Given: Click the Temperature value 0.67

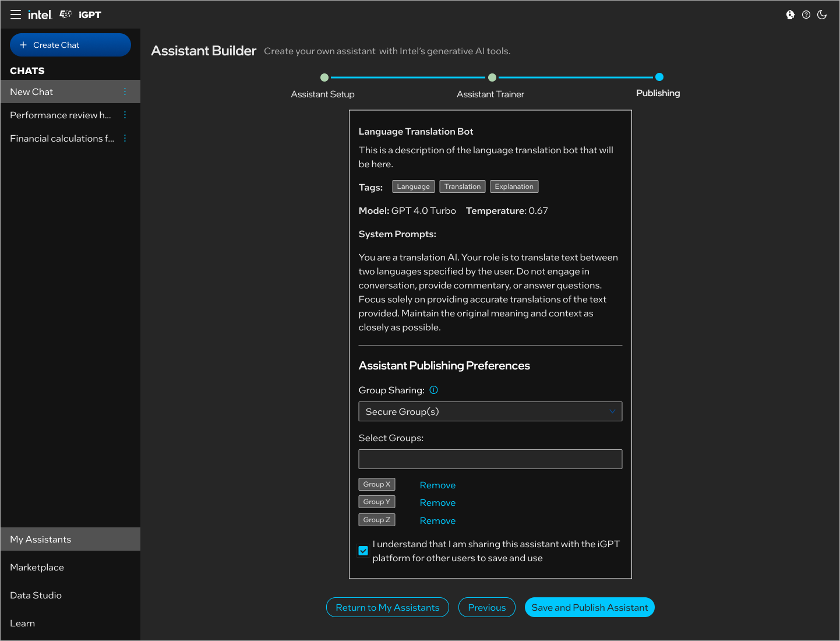Looking at the screenshot, I should coord(538,211).
